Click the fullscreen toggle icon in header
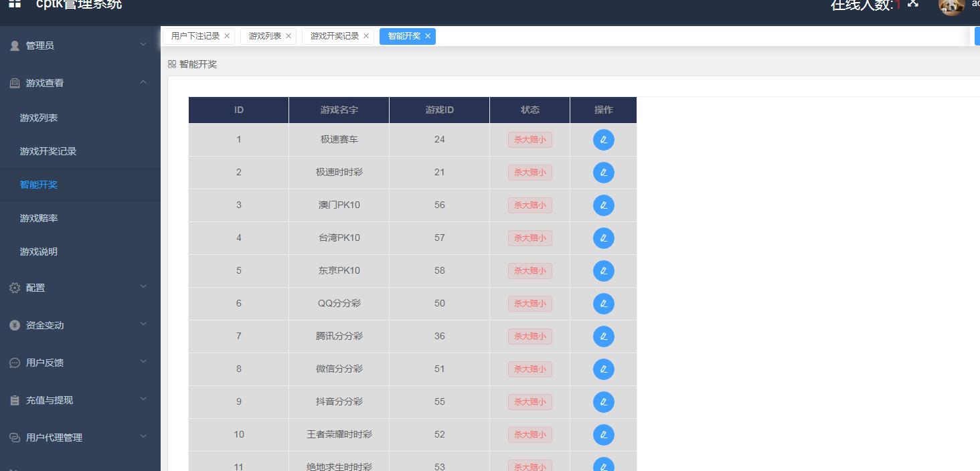This screenshot has height=471, width=980. click(913, 3)
